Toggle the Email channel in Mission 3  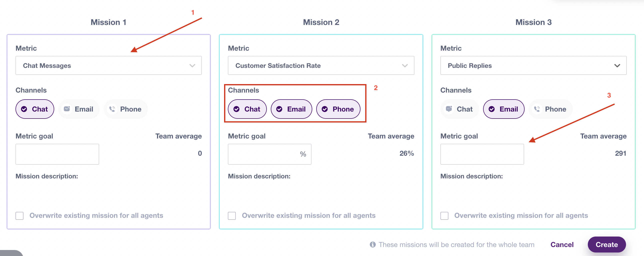(x=504, y=109)
